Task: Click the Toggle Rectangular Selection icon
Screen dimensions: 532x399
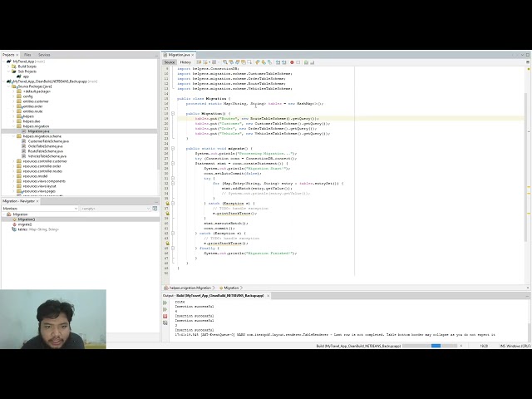Action: [249, 62]
